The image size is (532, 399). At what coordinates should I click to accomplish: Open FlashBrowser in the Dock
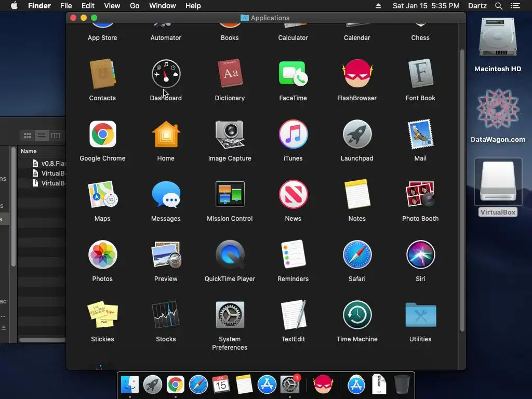pos(323,384)
